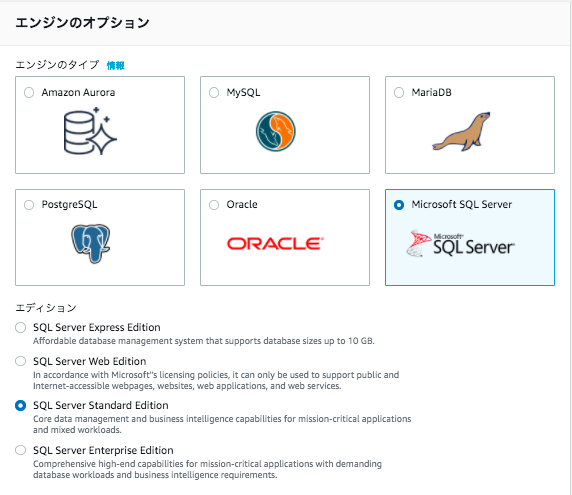Click the 'Microsoft SQL Server' label text
Screen dimensions: 572x495
[x=461, y=205]
